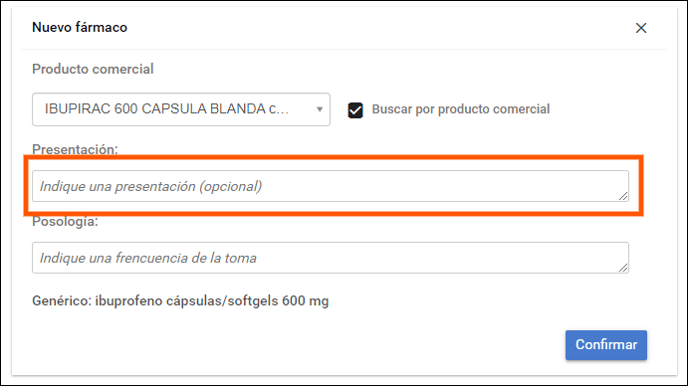Select the IBUPIRAC 600 CAPSULA BLANDA combo box text
688x386 pixels.
pyautogui.click(x=167, y=109)
